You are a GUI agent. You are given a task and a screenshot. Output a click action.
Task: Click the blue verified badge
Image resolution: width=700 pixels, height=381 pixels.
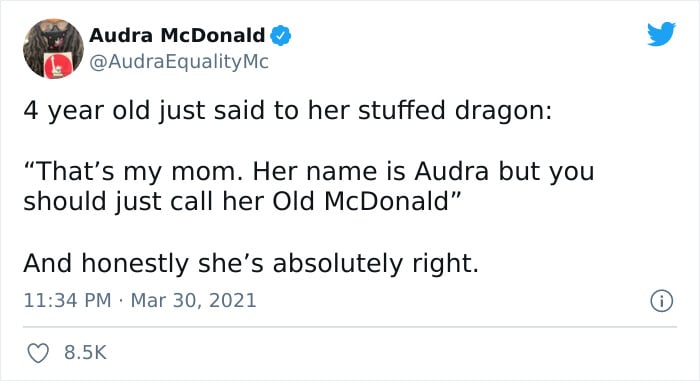(x=281, y=36)
